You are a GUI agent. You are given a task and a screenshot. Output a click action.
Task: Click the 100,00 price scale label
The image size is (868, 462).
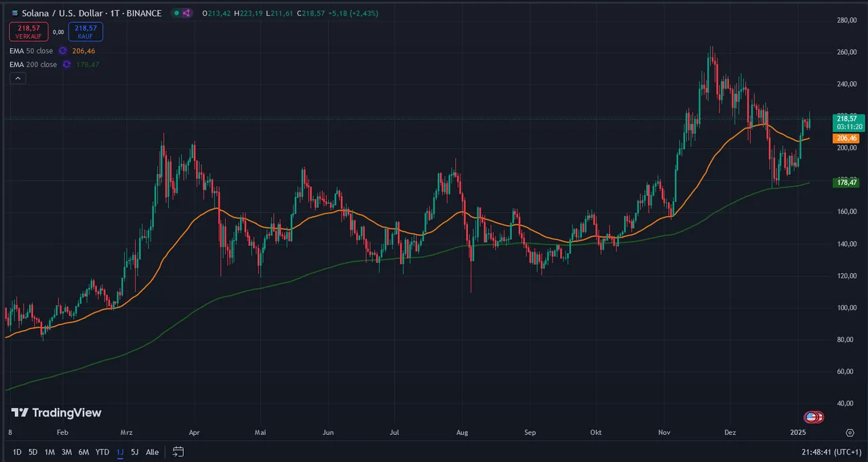(847, 308)
